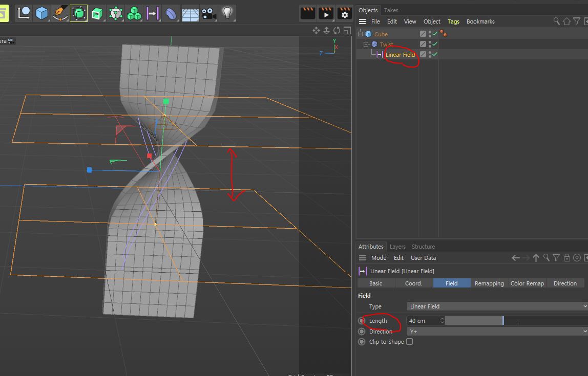Collapse the Cube hierarchy expander

pyautogui.click(x=361, y=34)
